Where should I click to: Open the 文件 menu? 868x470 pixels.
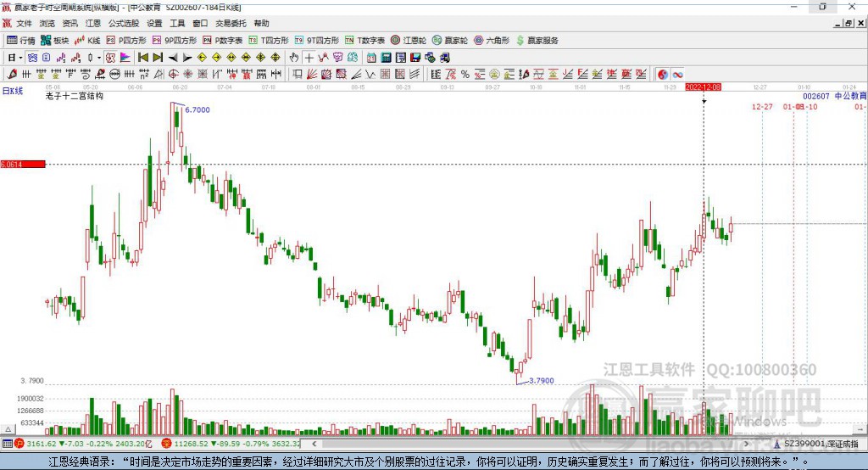(x=24, y=23)
